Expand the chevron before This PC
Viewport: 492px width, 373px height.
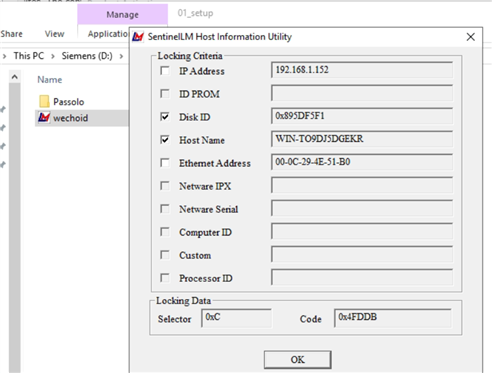(x=4, y=56)
